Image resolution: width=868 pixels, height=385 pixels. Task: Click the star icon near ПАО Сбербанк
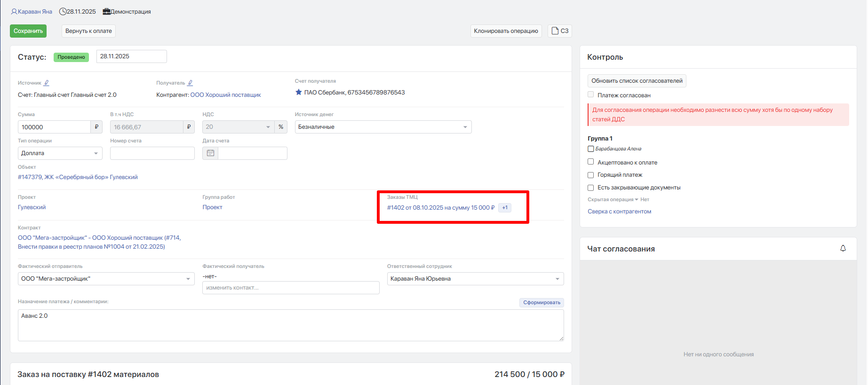tap(298, 92)
